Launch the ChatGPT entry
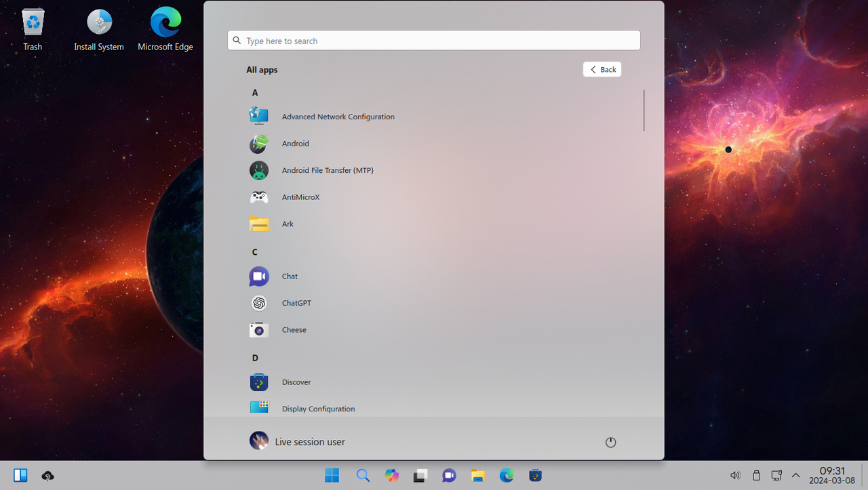The width and height of the screenshot is (868, 490). 296,303
